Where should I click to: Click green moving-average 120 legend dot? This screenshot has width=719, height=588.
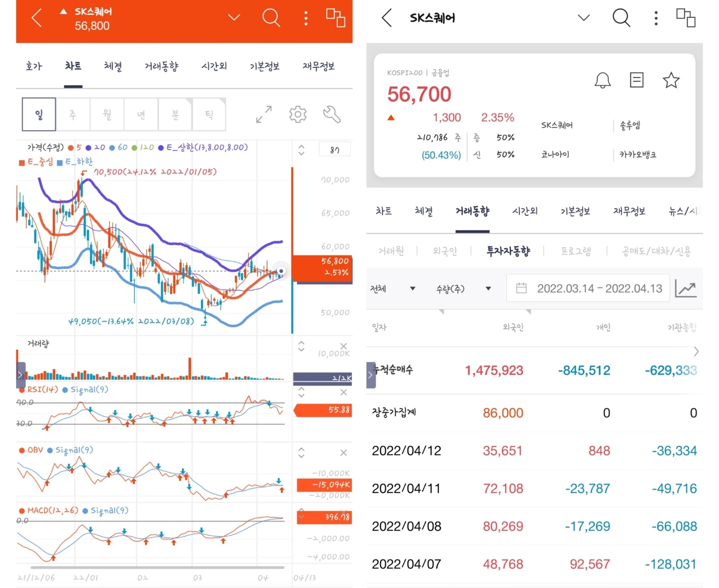click(134, 148)
